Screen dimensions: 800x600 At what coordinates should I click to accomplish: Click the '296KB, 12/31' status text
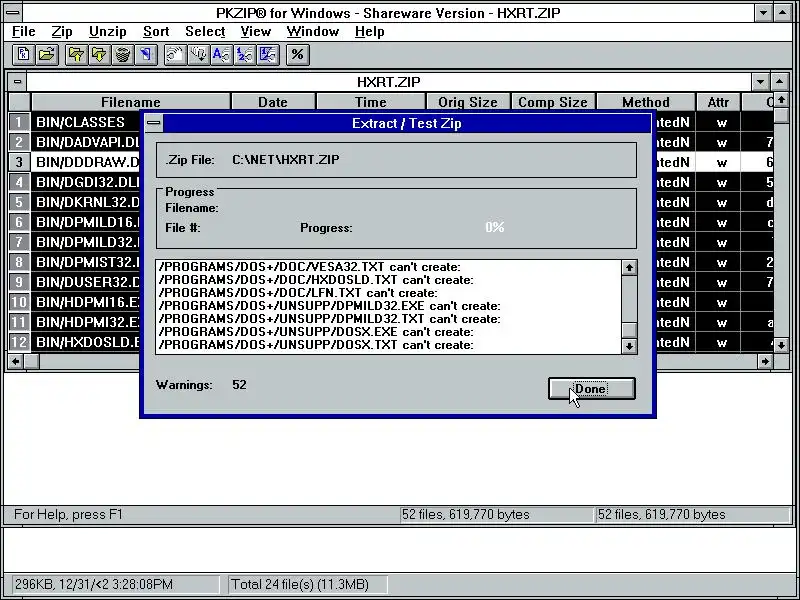[94, 584]
